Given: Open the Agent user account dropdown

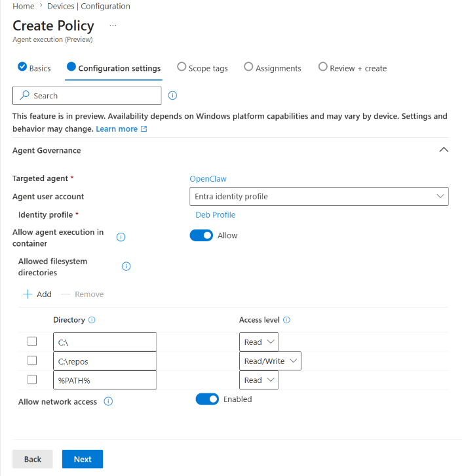Looking at the screenshot, I should [319, 197].
